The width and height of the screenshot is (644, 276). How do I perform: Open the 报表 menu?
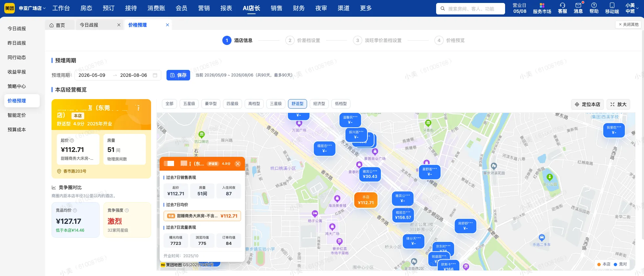click(226, 8)
